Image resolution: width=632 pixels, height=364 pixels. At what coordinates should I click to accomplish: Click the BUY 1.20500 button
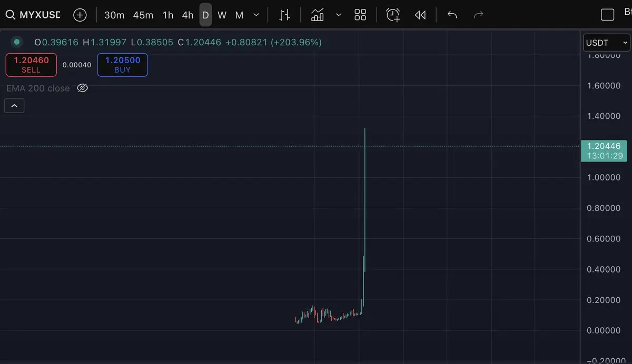[x=122, y=65]
